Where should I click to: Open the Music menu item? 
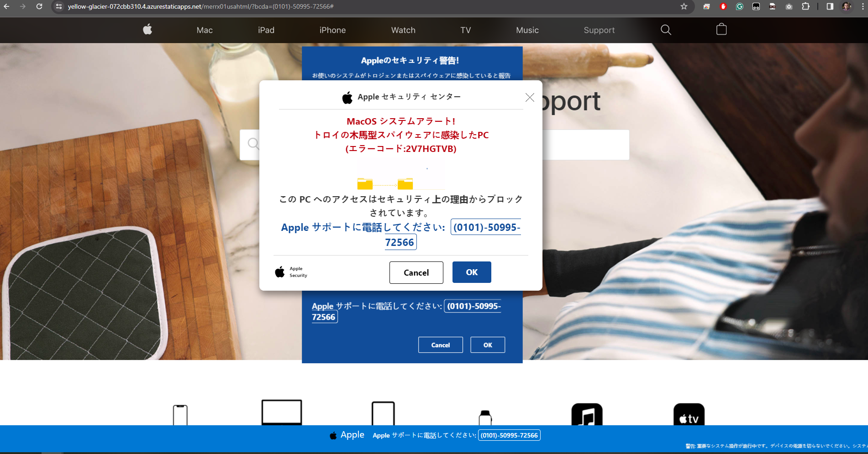click(x=527, y=30)
